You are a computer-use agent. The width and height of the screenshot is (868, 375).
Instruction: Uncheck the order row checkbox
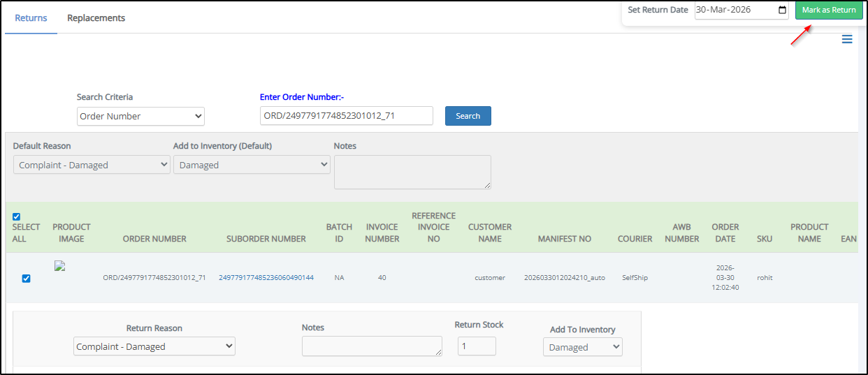coord(26,278)
